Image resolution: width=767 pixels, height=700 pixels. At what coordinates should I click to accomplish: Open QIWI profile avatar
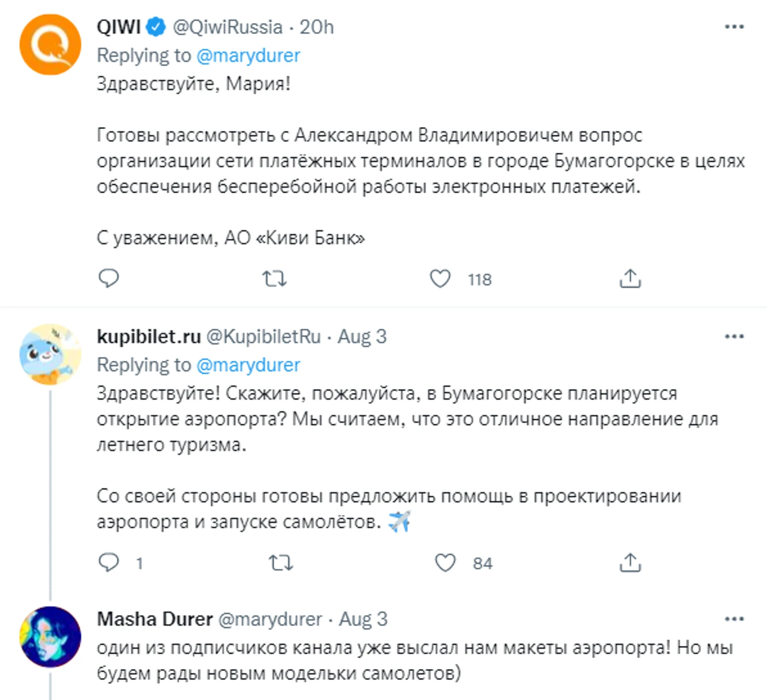tap(50, 44)
